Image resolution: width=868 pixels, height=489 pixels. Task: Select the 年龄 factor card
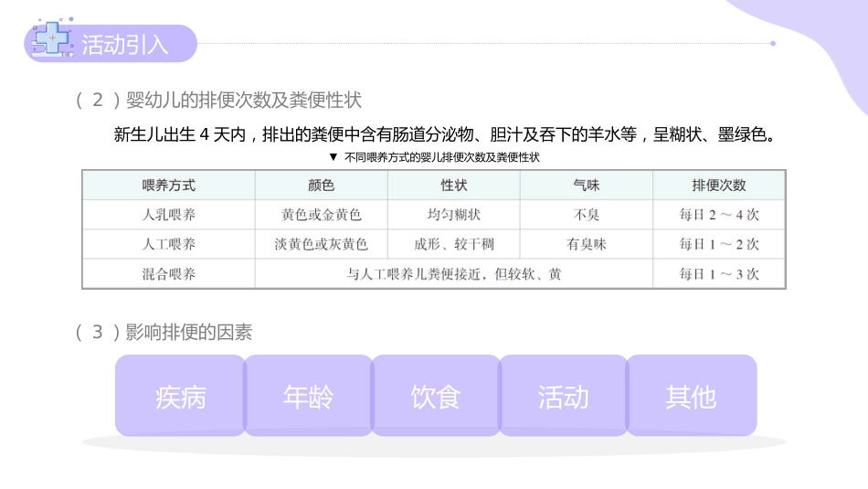[x=308, y=396]
